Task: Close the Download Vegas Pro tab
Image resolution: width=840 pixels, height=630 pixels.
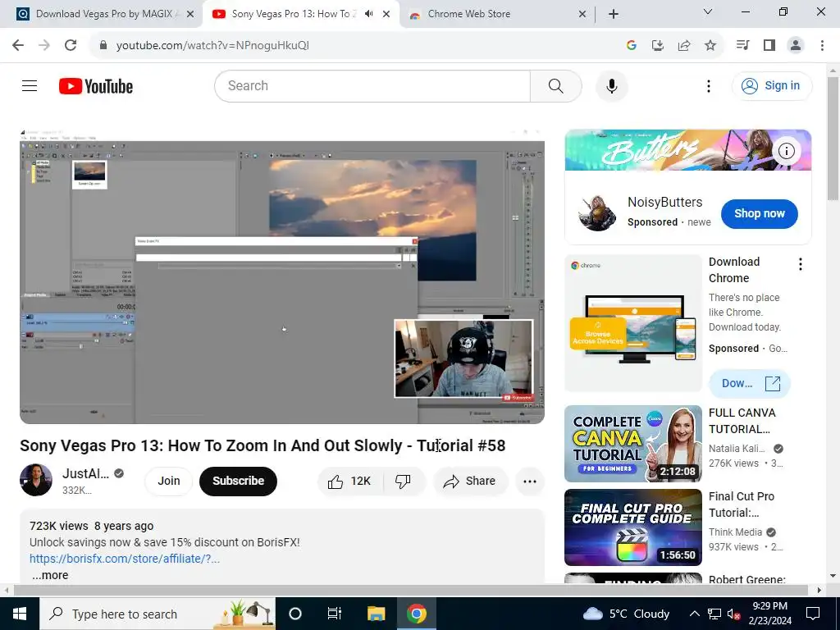Action: [x=189, y=14]
